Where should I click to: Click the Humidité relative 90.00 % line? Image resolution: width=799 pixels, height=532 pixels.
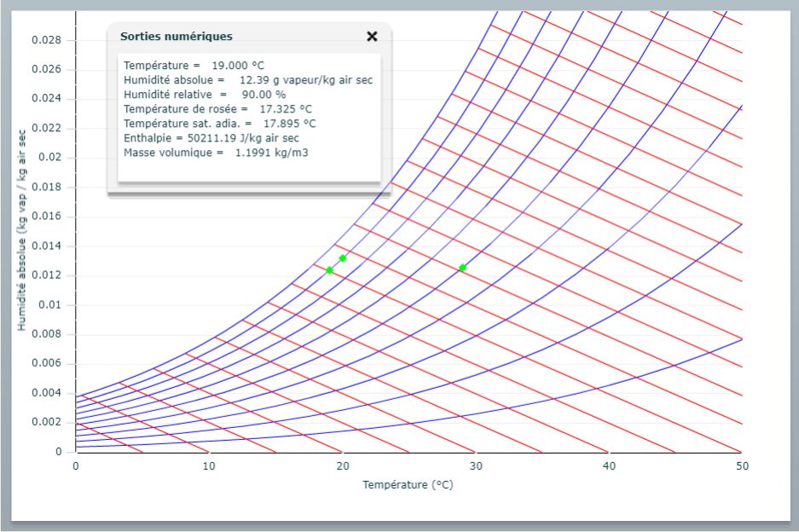point(204,94)
